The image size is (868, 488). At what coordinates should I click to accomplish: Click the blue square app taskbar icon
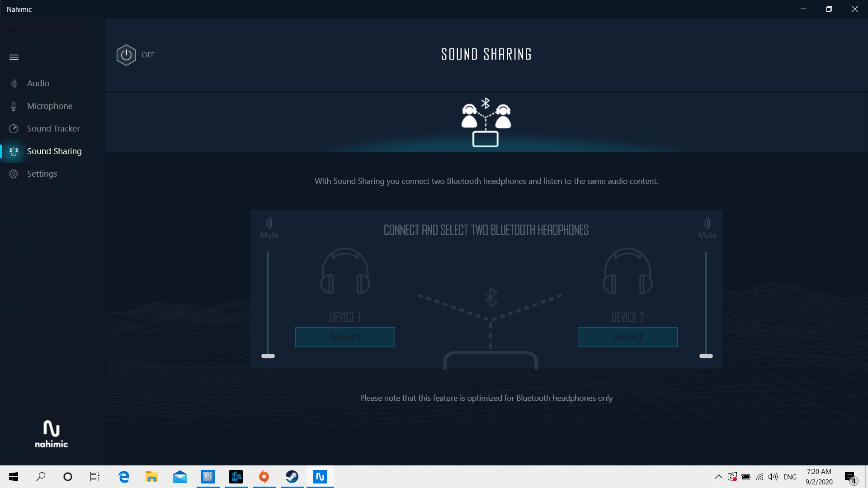pyautogui.click(x=208, y=477)
